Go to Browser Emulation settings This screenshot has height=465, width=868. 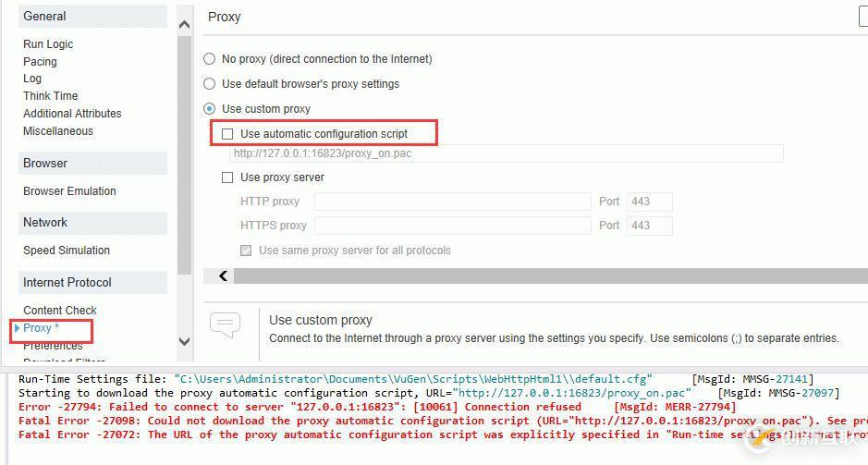69,191
